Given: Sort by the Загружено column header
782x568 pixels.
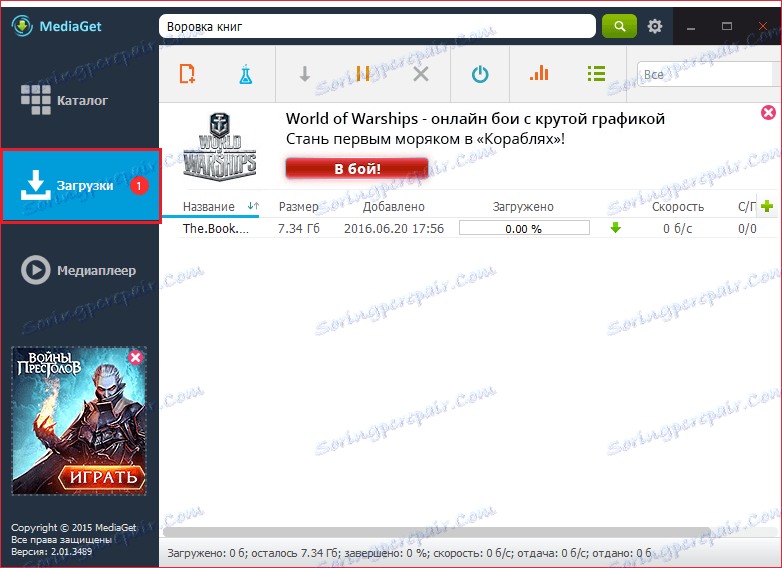Looking at the screenshot, I should (x=523, y=206).
